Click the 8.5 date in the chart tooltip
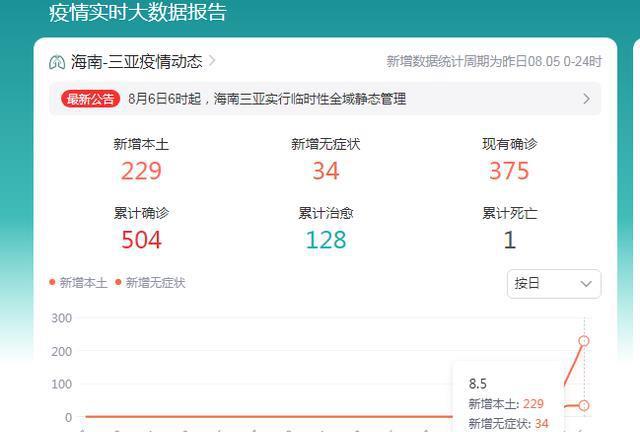This screenshot has width=640, height=432. [x=478, y=384]
